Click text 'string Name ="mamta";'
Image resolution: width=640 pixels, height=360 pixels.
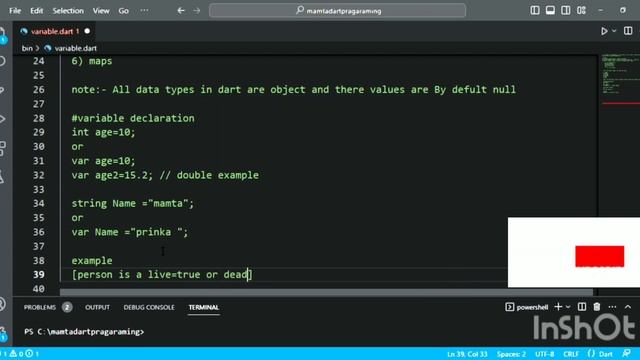click(133, 203)
